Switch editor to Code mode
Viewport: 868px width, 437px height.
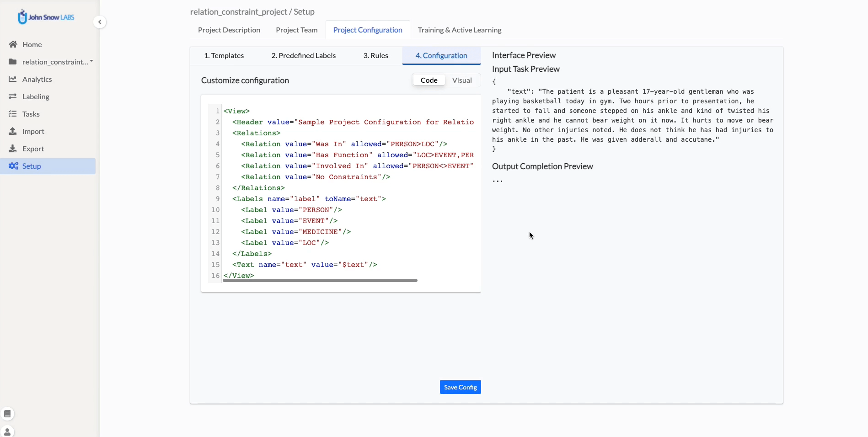point(429,80)
